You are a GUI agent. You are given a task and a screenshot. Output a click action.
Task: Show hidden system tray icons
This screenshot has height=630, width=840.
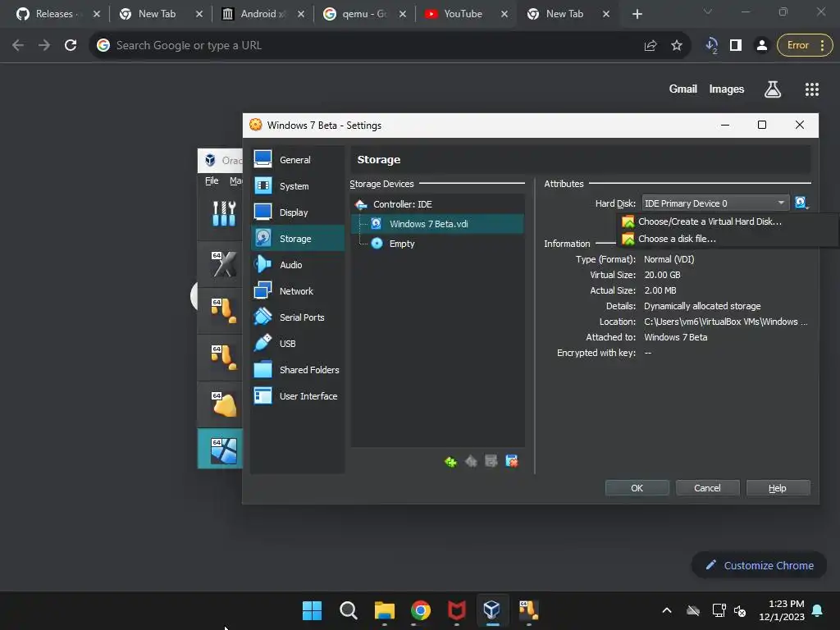tap(667, 610)
